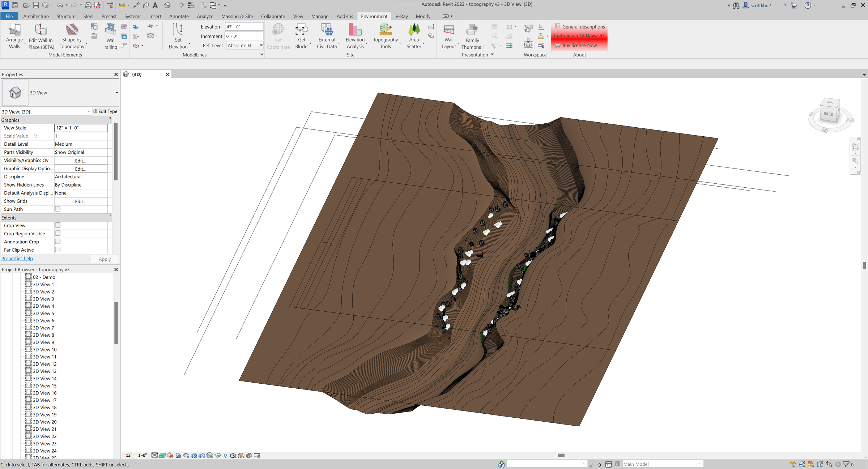The width and height of the screenshot is (868, 469).
Task: Click the Elevation input field
Action: (x=244, y=27)
